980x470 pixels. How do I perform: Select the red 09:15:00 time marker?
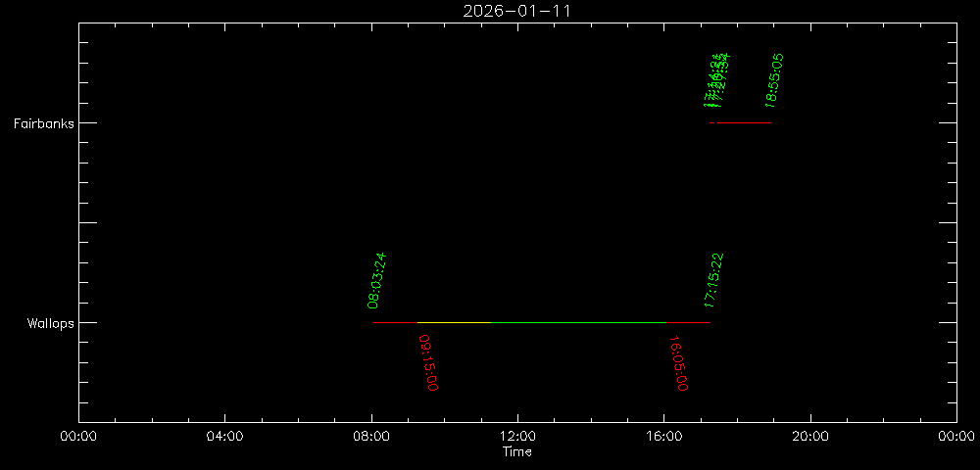[x=428, y=362]
